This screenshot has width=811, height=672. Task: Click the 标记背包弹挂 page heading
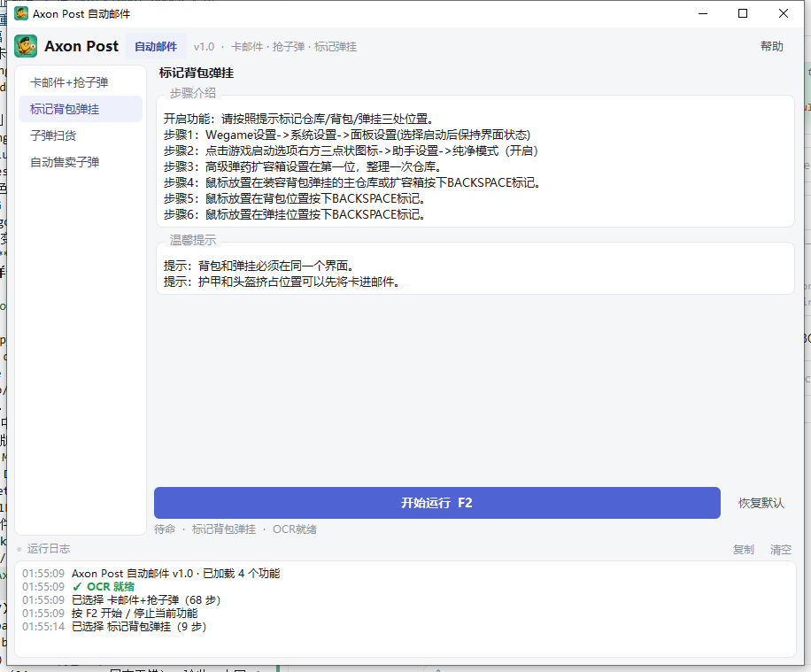pos(197,73)
